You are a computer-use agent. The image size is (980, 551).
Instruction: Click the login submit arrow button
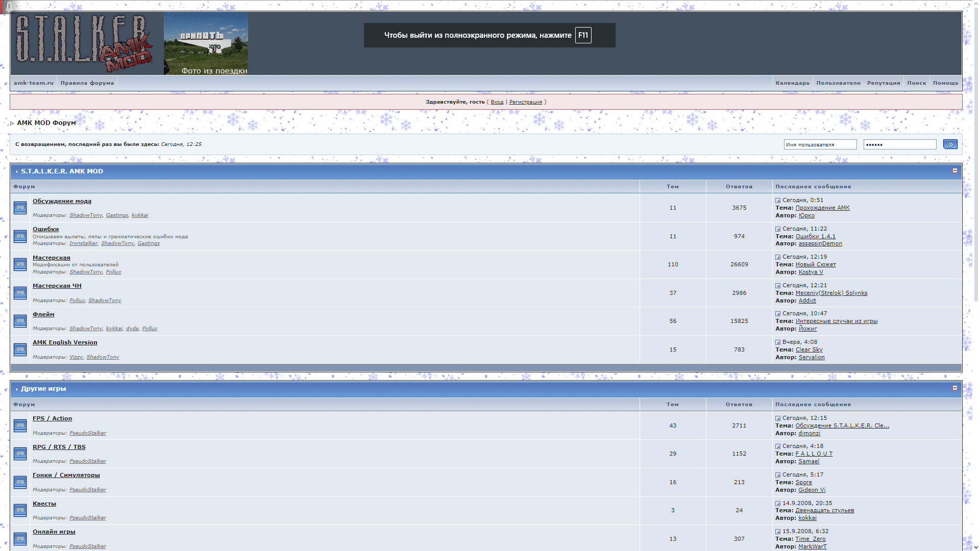[950, 144]
